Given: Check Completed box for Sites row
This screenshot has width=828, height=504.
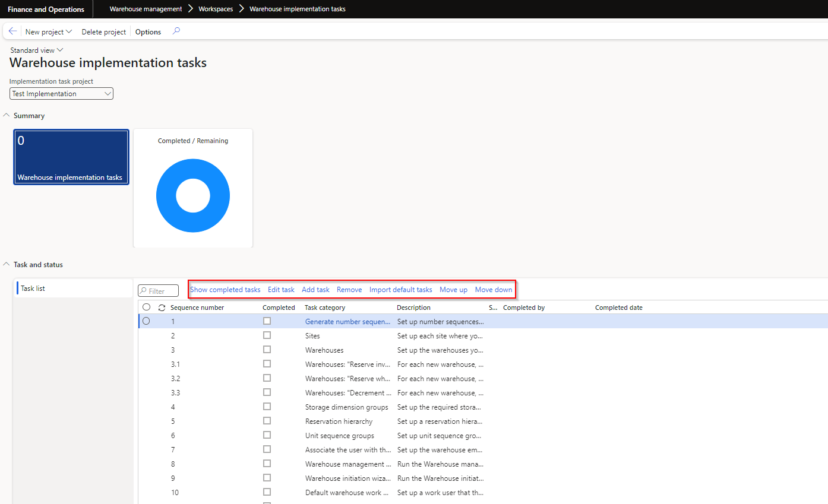Looking at the screenshot, I should [x=267, y=335].
